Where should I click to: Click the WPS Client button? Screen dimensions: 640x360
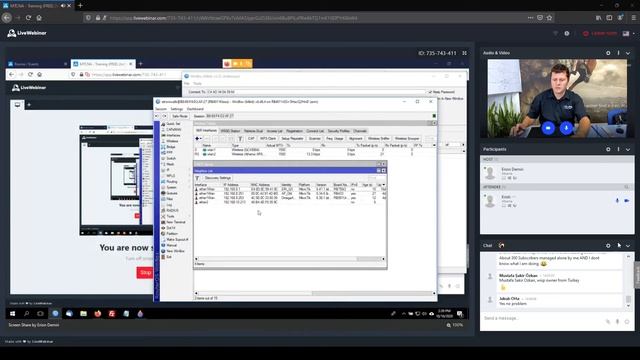point(268,139)
